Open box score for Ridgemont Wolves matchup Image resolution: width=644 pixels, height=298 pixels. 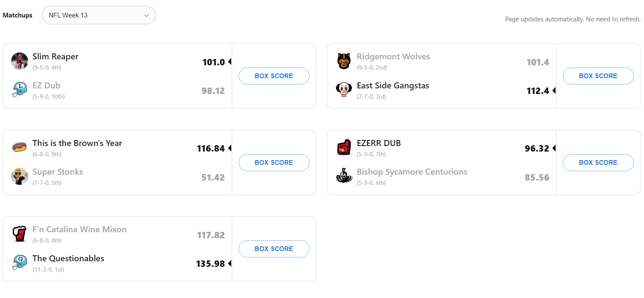[x=598, y=76]
